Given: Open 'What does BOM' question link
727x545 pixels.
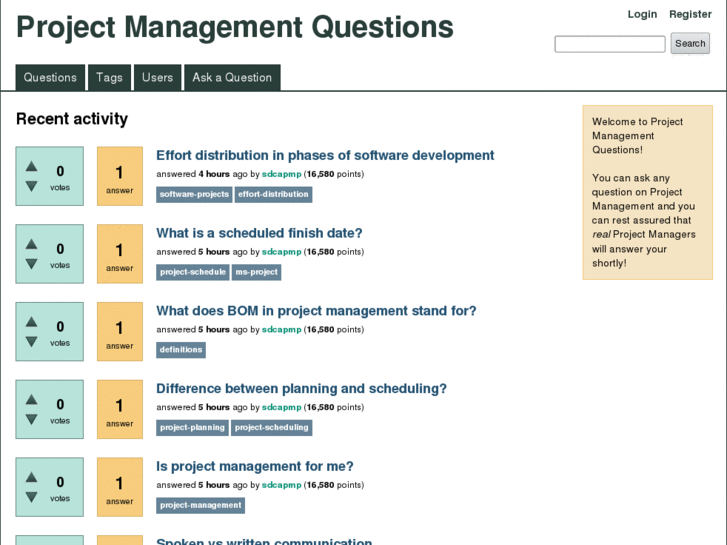Looking at the screenshot, I should 316,311.
